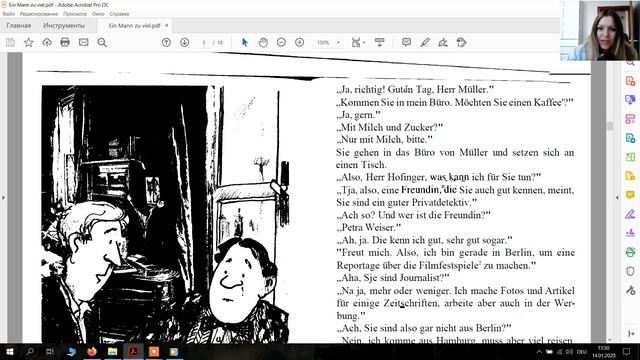Viewport: 640px width, 360px height.
Task: Collapse the right tools pane
Action: [x=617, y=198]
